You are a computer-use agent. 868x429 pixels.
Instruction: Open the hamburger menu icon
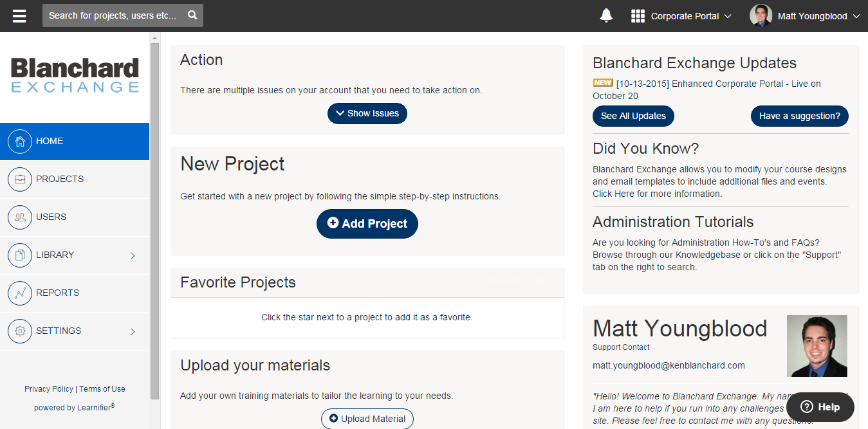[19, 16]
